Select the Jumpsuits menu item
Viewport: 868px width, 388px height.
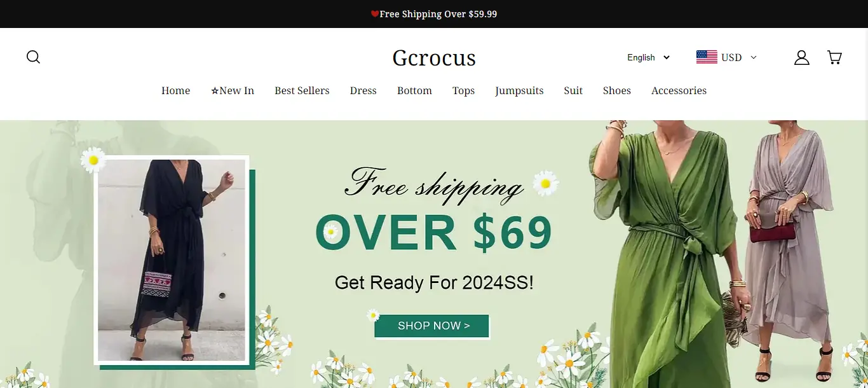pyautogui.click(x=520, y=91)
